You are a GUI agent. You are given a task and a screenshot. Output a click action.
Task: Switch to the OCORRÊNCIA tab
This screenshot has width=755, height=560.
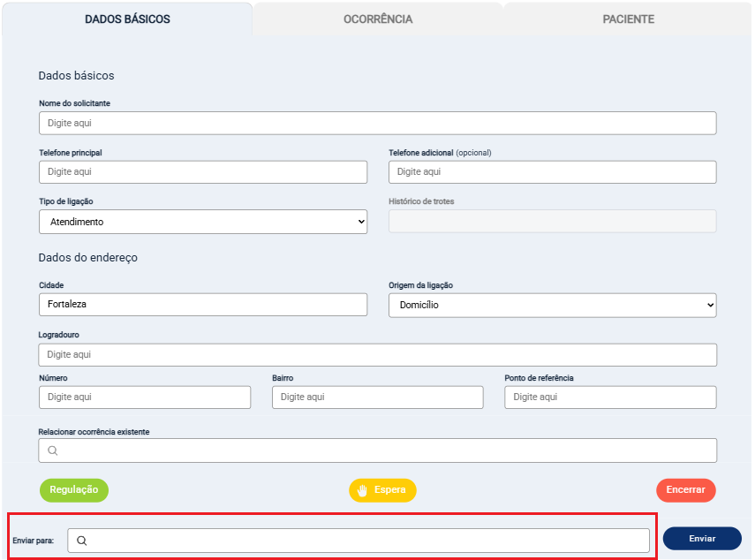point(378,19)
